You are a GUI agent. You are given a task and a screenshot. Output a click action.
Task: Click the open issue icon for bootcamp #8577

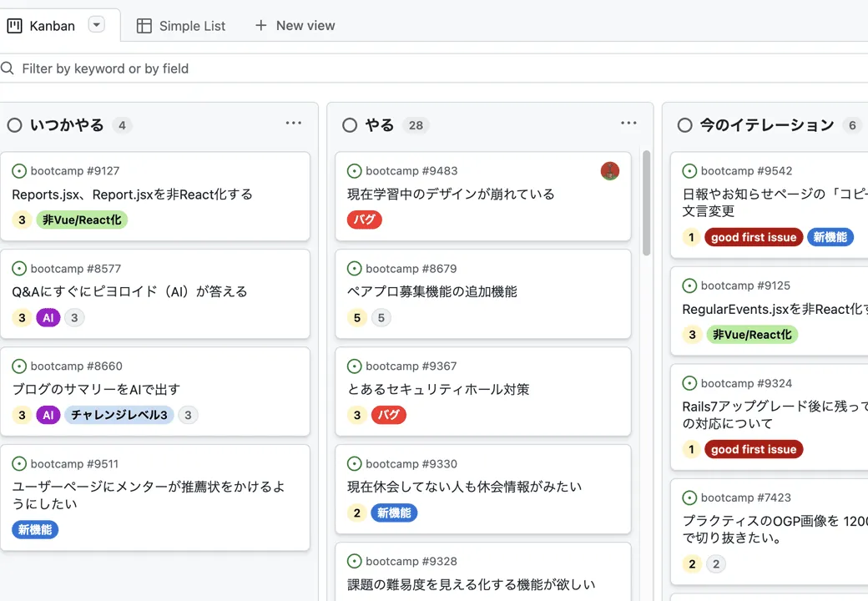(x=19, y=269)
